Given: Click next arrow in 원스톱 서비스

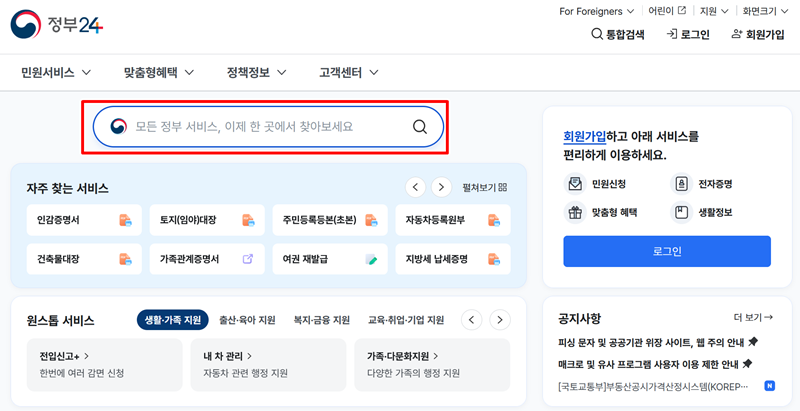Looking at the screenshot, I should tap(500, 320).
